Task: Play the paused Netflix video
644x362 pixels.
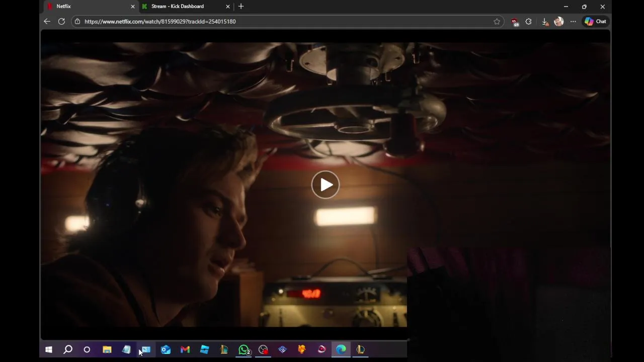Action: (326, 185)
